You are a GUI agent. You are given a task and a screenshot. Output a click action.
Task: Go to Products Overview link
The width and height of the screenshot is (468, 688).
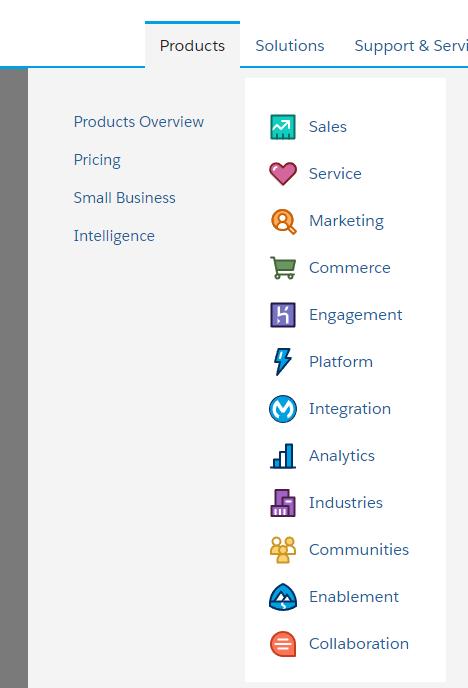[x=139, y=122]
